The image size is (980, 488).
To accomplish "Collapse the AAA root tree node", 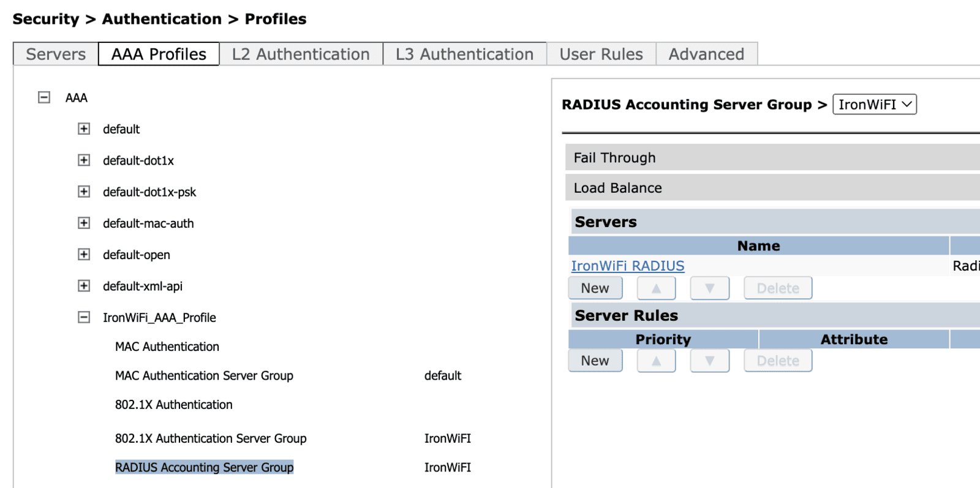I will (44, 97).
